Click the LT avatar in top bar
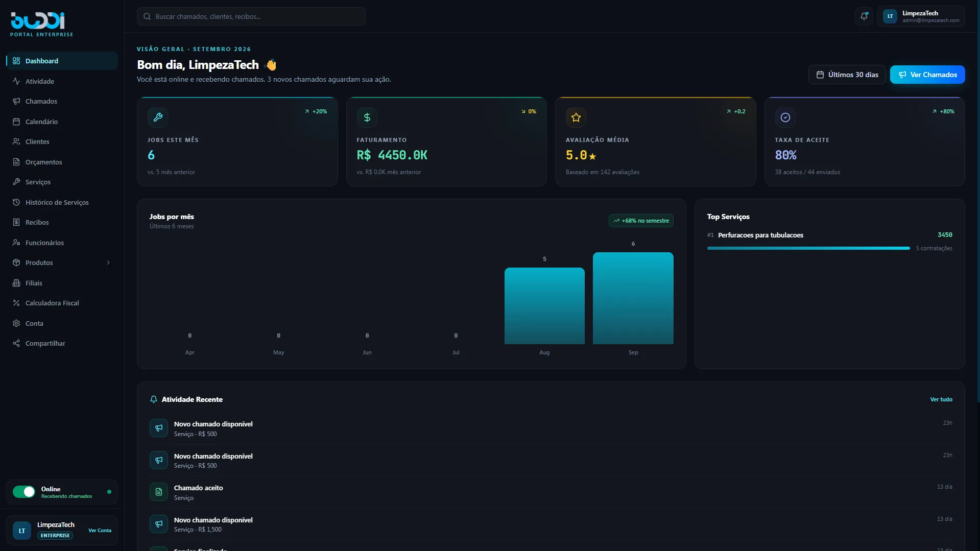Screen dimensions: 980x551 (890, 16)
